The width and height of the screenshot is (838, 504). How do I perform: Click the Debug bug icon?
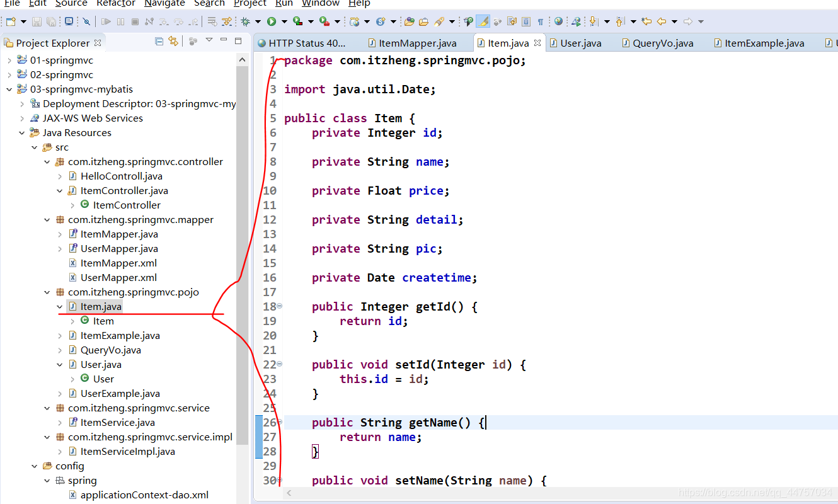[245, 21]
